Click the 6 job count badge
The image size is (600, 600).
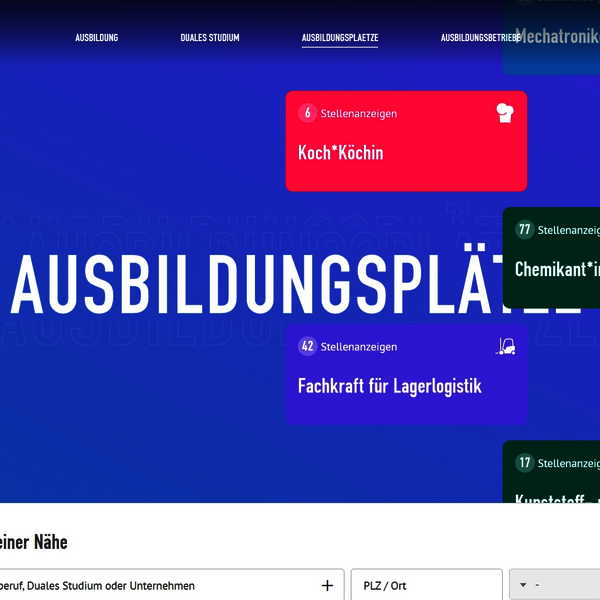307,113
